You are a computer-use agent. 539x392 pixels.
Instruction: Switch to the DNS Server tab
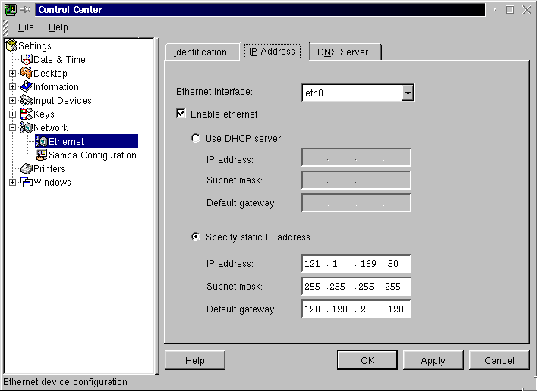coord(343,52)
